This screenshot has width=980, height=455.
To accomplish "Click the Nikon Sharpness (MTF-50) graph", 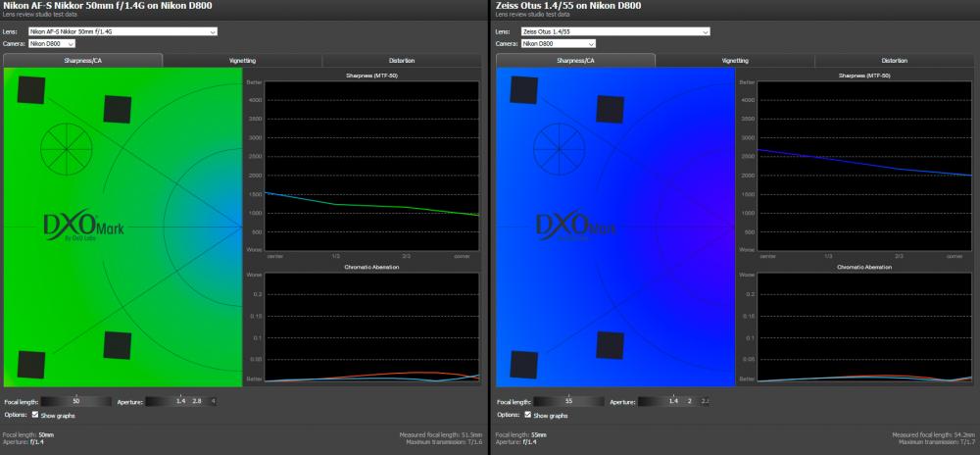I will click(371, 166).
